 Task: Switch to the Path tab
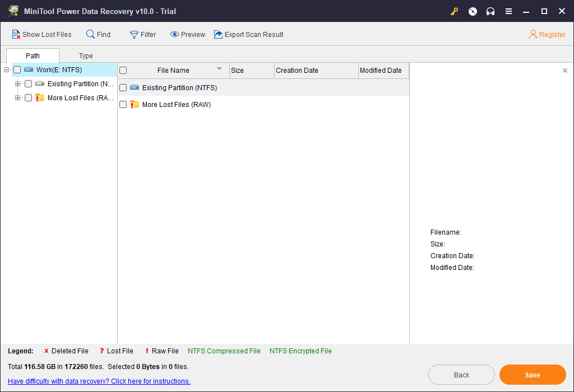pos(33,55)
